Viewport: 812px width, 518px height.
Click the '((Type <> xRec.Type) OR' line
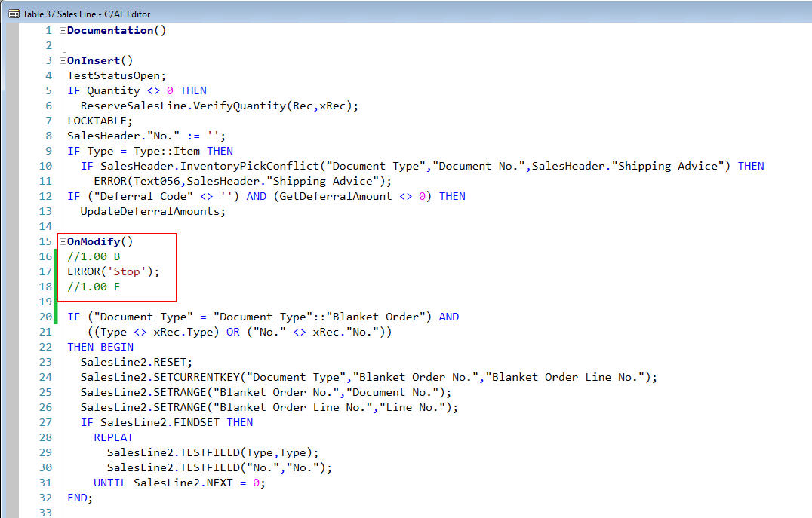click(240, 332)
